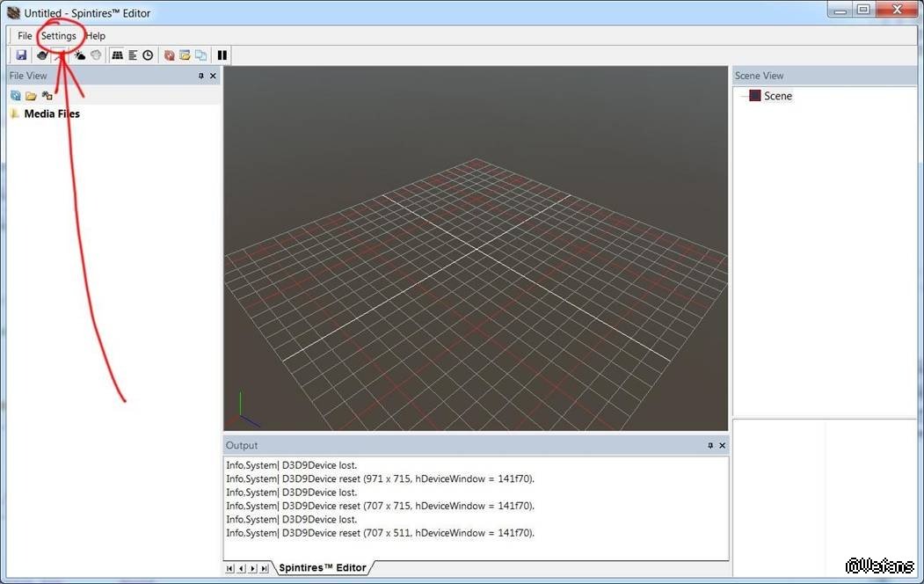Click the text lines icon beside the grid icon

(133, 55)
